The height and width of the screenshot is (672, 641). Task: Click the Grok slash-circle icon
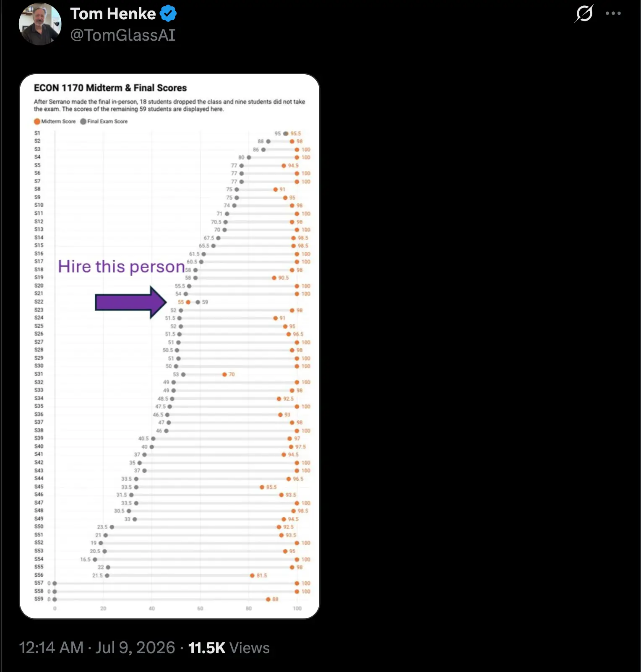[x=584, y=13]
